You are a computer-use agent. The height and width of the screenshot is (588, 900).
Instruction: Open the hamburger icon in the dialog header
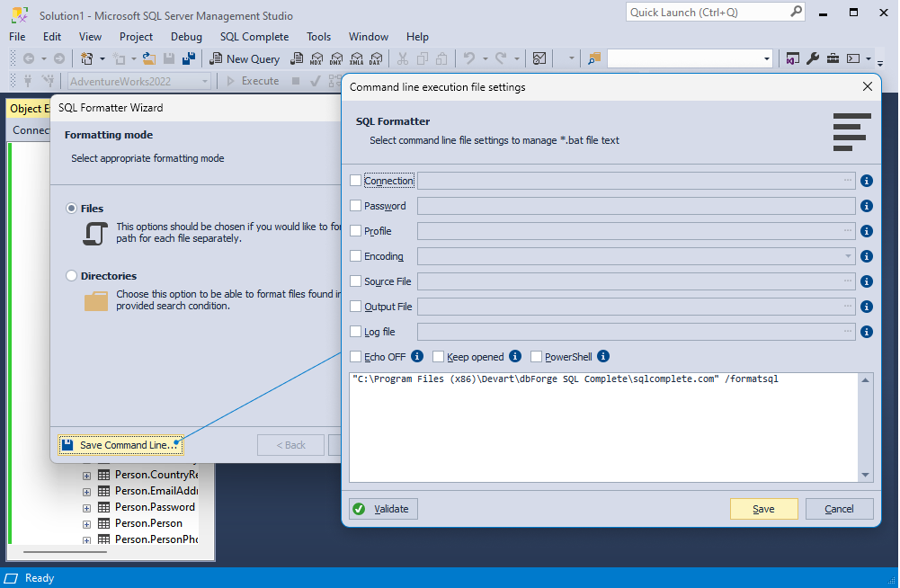[x=851, y=129]
